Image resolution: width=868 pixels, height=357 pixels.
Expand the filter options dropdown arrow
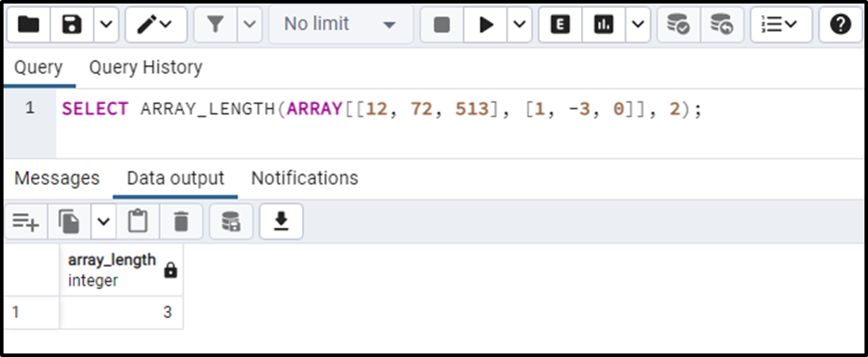[250, 25]
